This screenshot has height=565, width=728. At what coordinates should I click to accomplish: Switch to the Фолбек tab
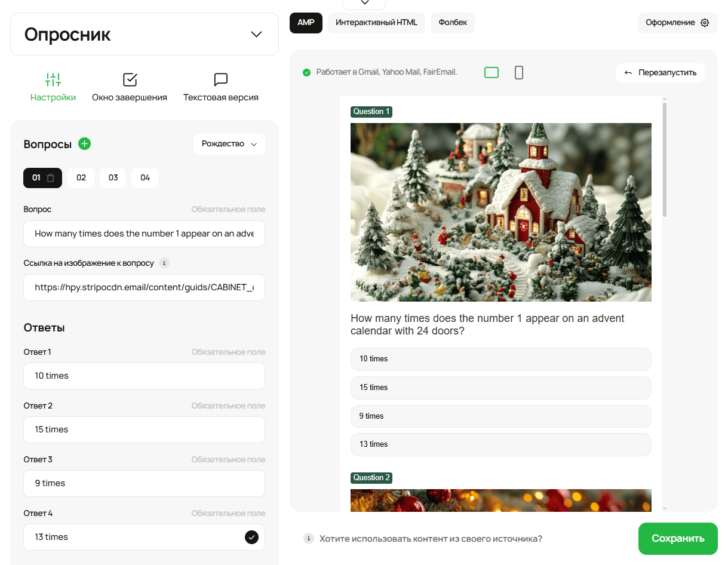pos(453,23)
